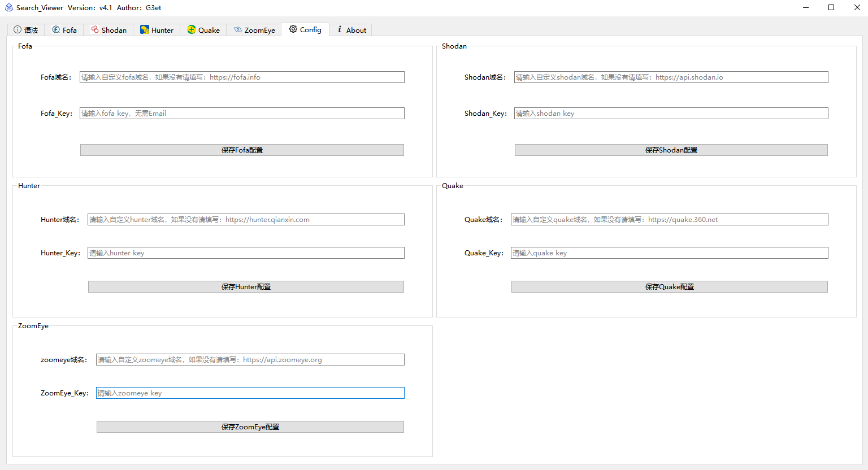
Task: Switch to the Shodan tab
Action: [108, 30]
